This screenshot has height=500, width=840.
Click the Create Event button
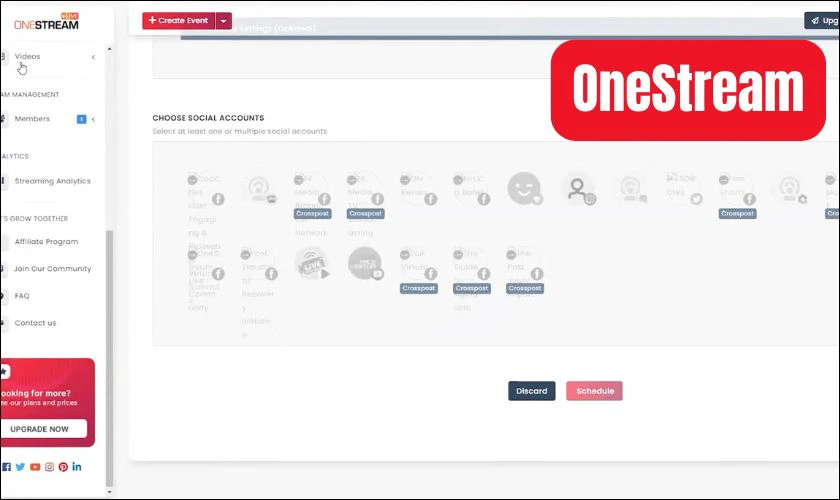point(178,20)
